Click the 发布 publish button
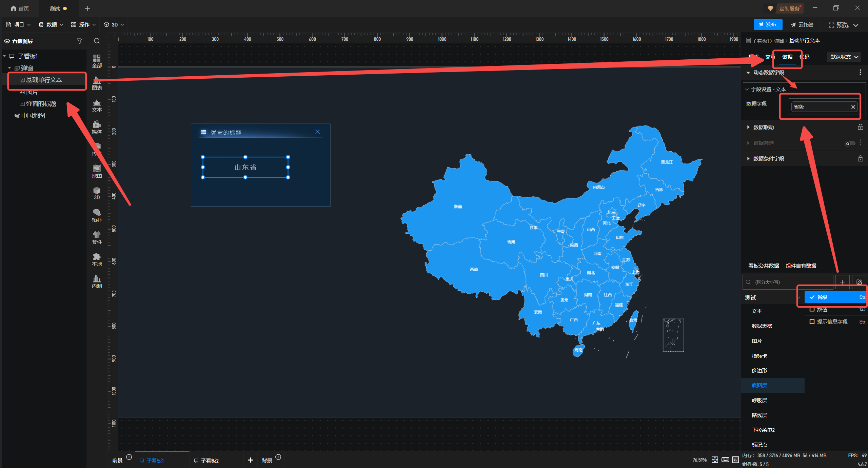 [x=768, y=25]
